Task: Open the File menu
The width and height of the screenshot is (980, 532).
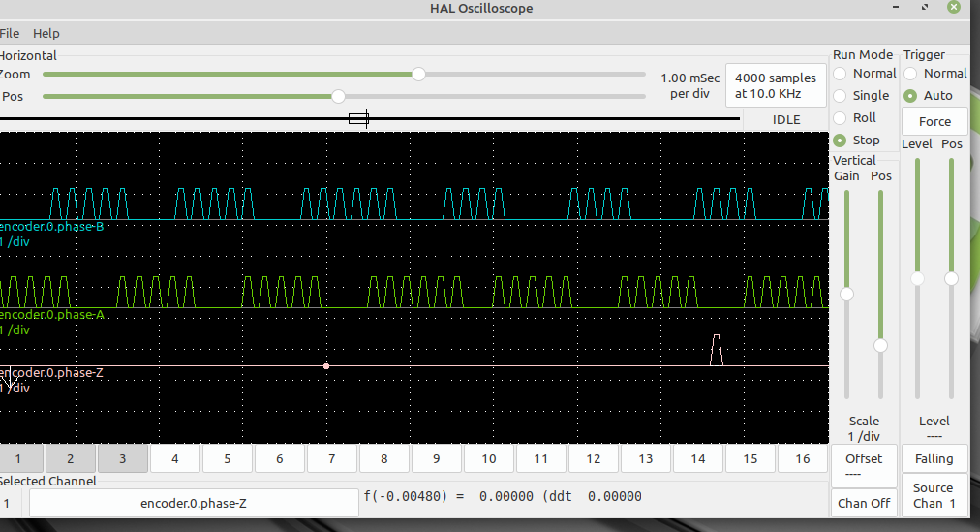Action: (9, 33)
